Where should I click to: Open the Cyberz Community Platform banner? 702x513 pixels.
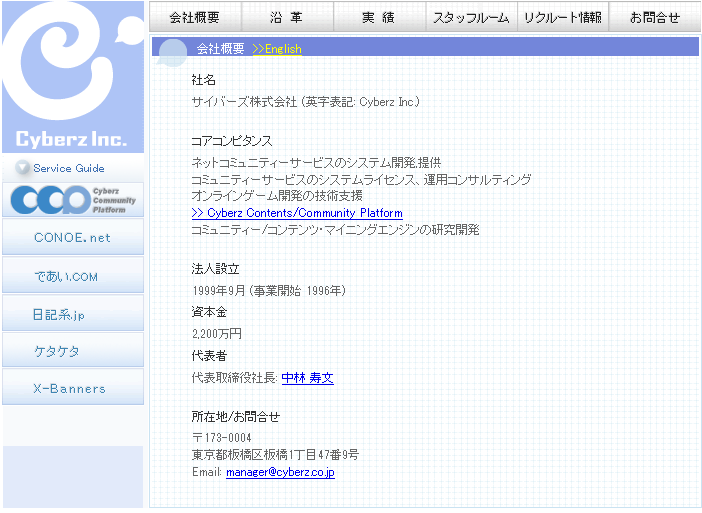coord(73,200)
